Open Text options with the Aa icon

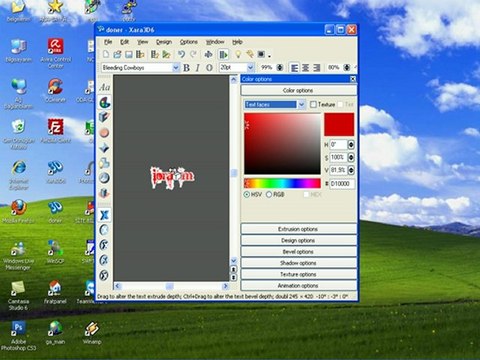click(104, 87)
